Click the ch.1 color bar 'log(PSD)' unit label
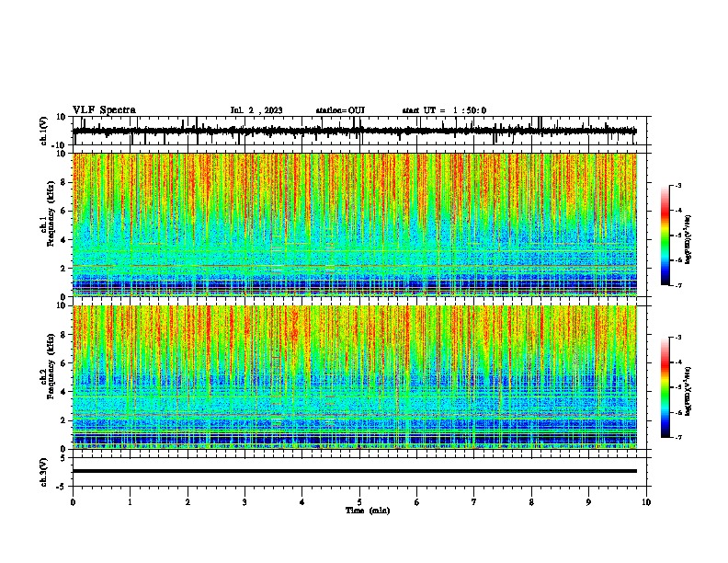 [x=688, y=239]
